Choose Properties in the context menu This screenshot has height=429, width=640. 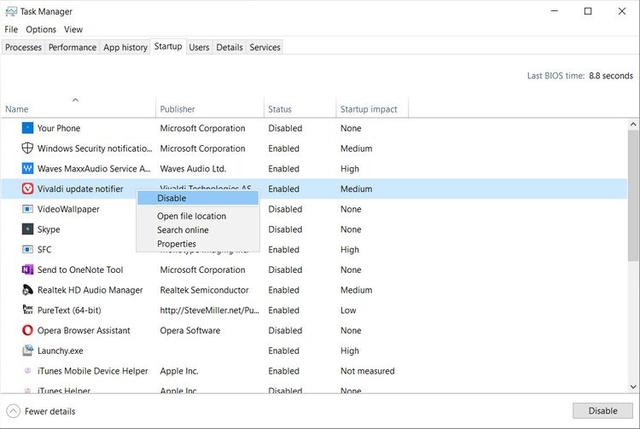[x=198, y=244]
